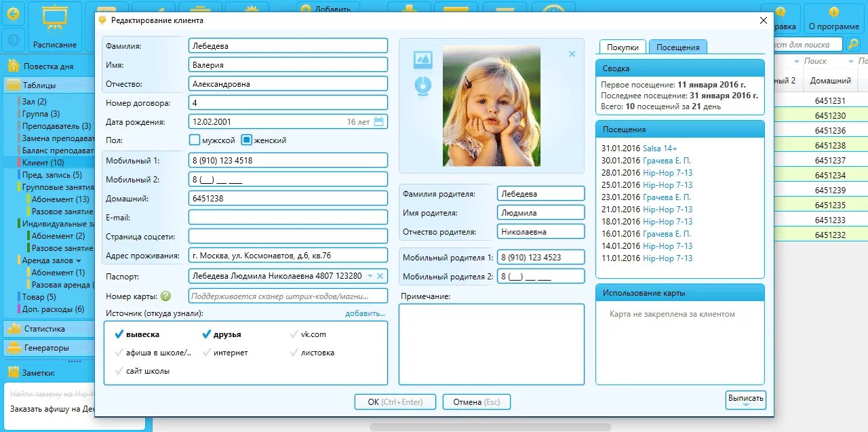Clear the Паспорт field with X icon
Image resolution: width=868 pixels, height=432 pixels.
(x=380, y=276)
